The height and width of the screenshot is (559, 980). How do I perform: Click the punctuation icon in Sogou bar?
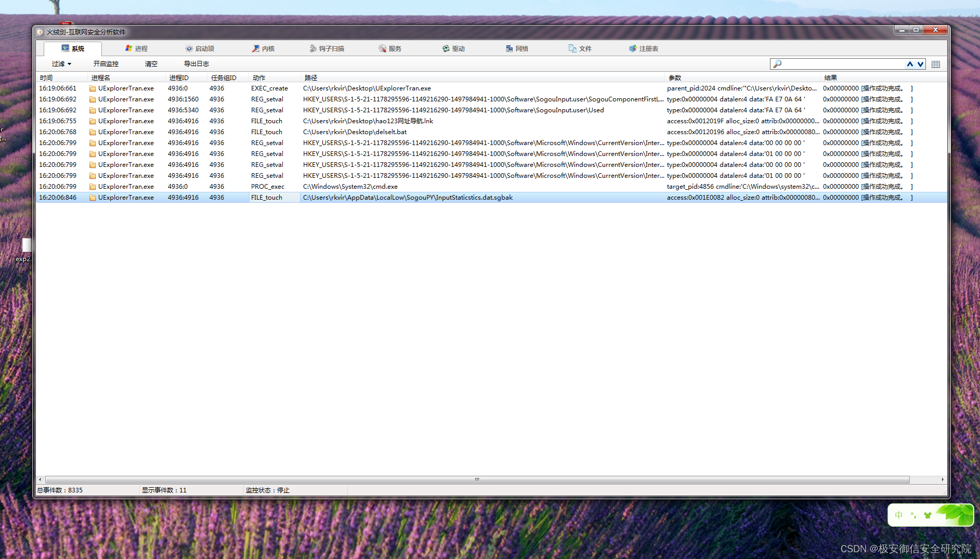pos(913,515)
